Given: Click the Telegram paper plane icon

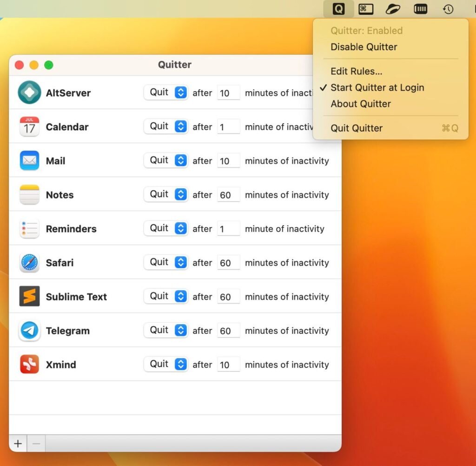Looking at the screenshot, I should (x=29, y=330).
